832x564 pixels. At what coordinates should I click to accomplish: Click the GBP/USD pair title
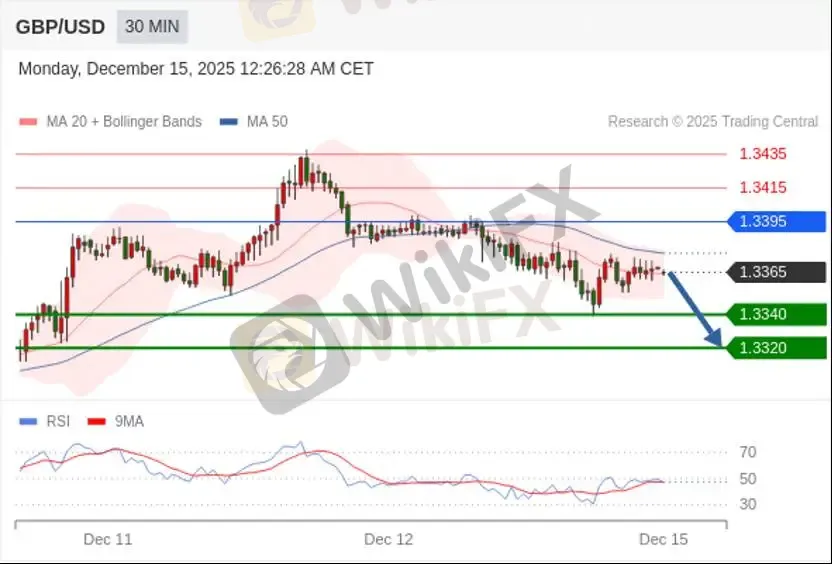tap(60, 27)
